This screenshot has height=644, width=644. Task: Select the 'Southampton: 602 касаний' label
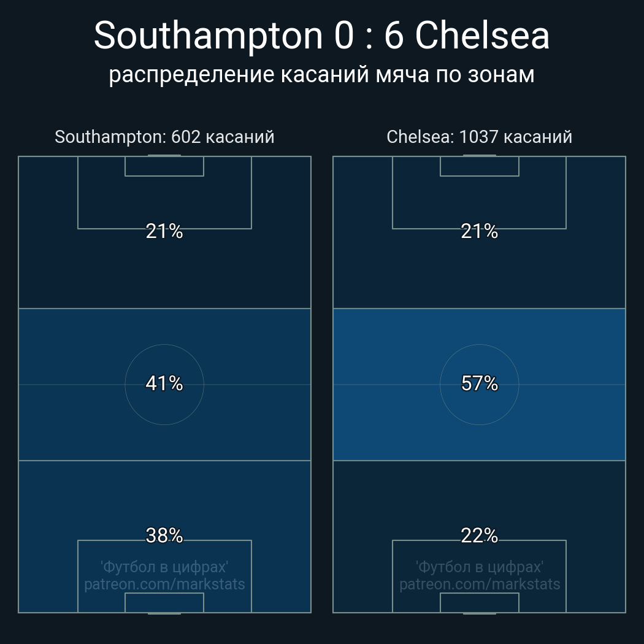[x=164, y=137]
